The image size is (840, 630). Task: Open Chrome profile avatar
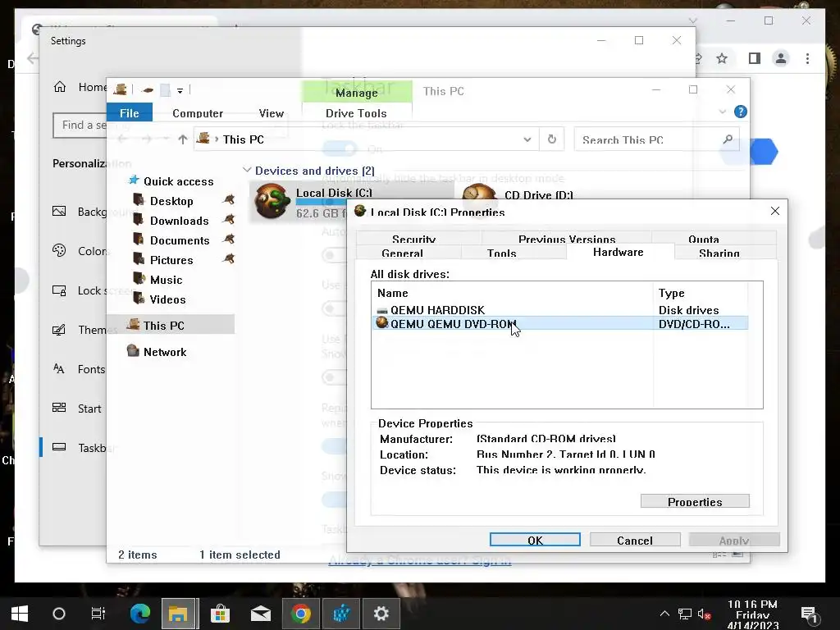pyautogui.click(x=781, y=58)
